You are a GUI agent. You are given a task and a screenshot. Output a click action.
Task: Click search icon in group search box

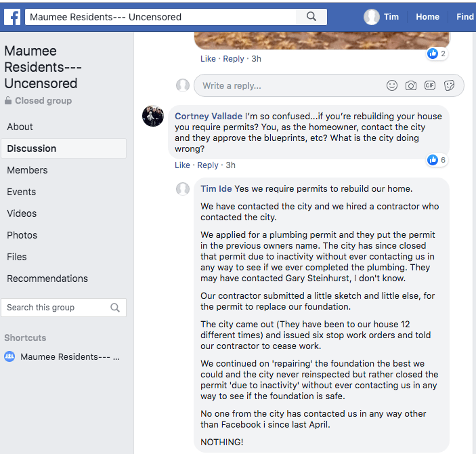[x=115, y=308]
